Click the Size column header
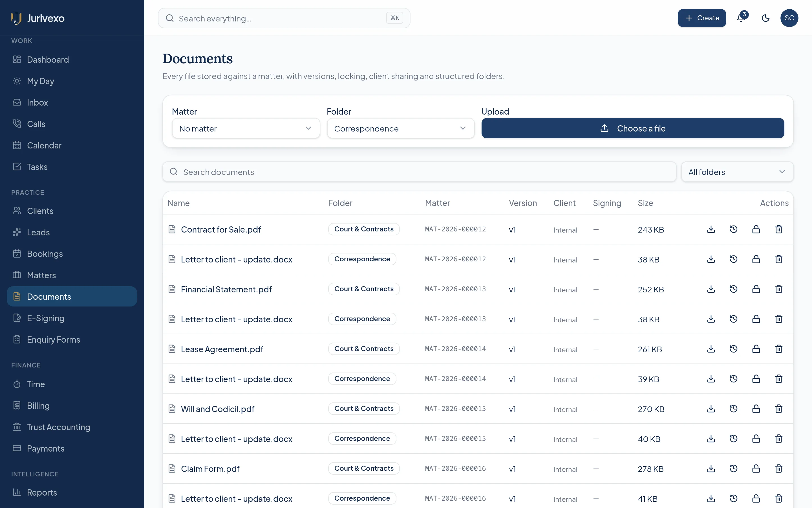This screenshot has height=508, width=812. (x=645, y=203)
